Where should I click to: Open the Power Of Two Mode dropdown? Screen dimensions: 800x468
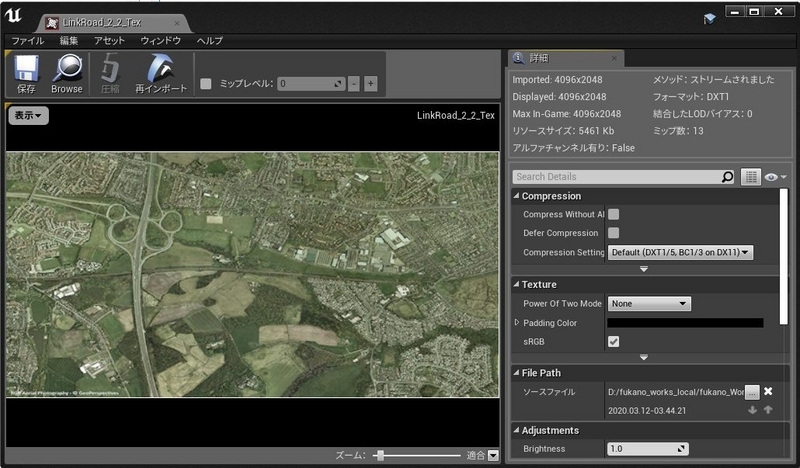650,303
